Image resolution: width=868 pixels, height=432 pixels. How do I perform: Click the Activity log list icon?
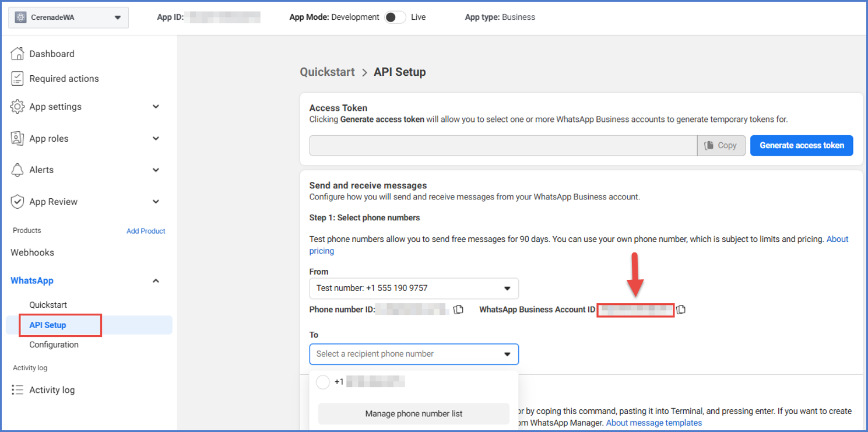pyautogui.click(x=17, y=390)
